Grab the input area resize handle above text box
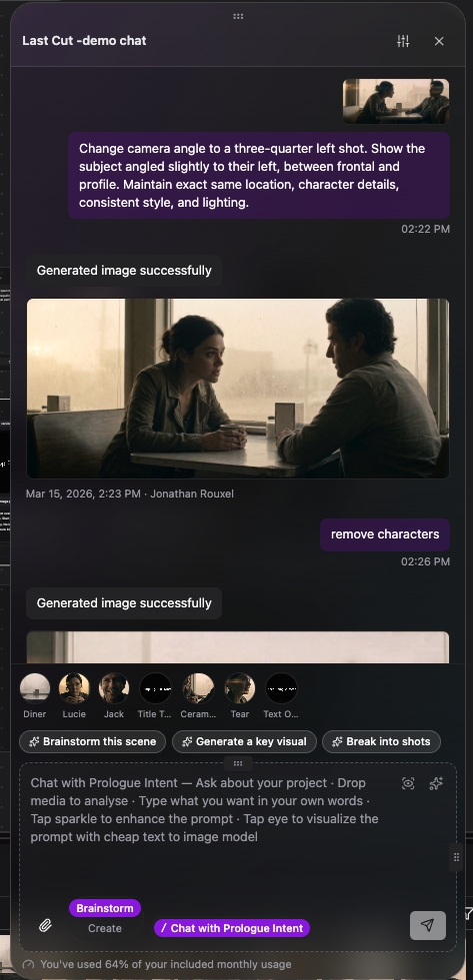The width and height of the screenshot is (473, 980). (x=238, y=763)
